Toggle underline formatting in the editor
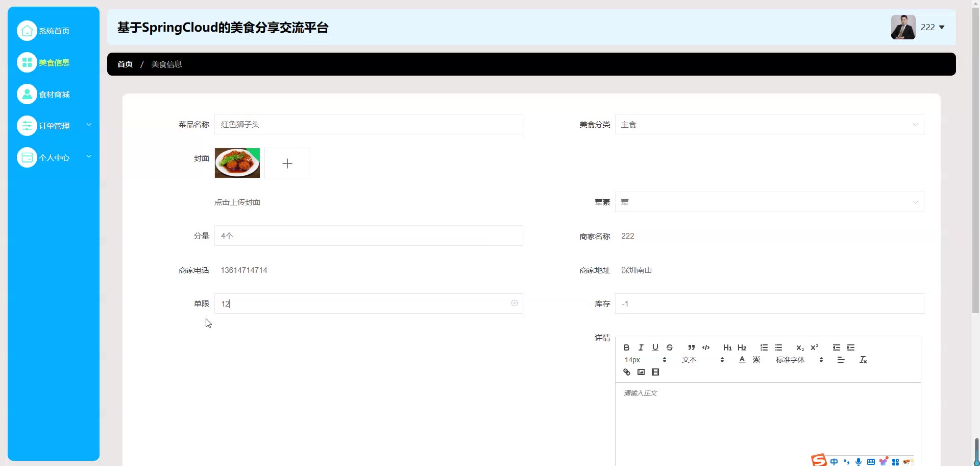Screen dimensions: 980x466 pos(655,347)
